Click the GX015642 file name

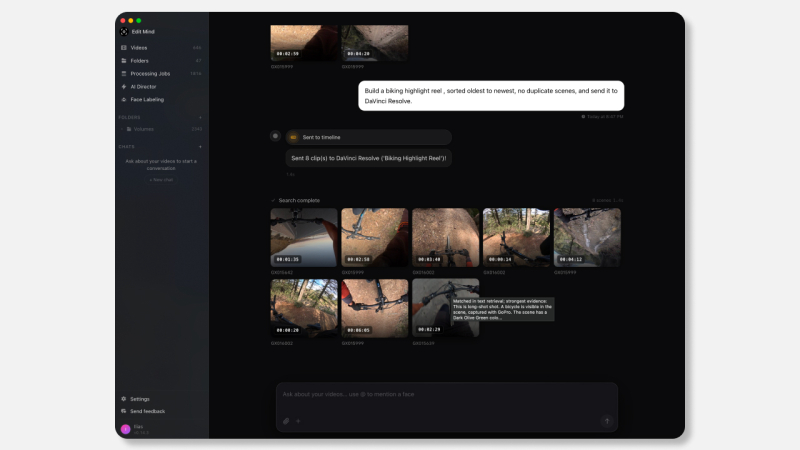click(x=282, y=272)
